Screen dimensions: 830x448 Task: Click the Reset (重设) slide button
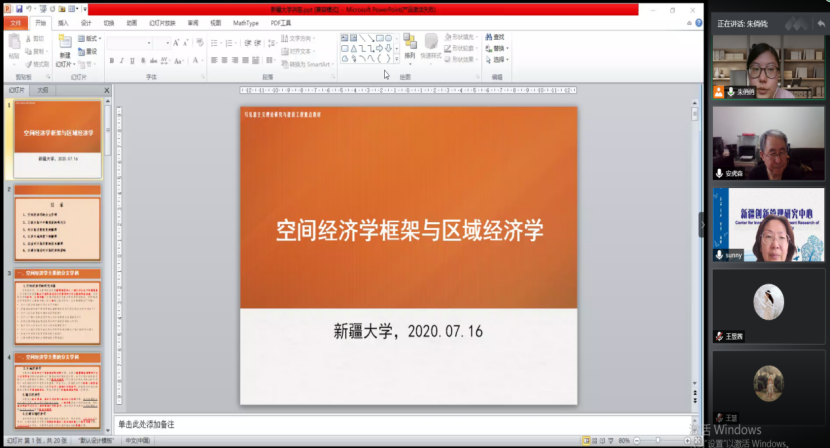coord(88,51)
